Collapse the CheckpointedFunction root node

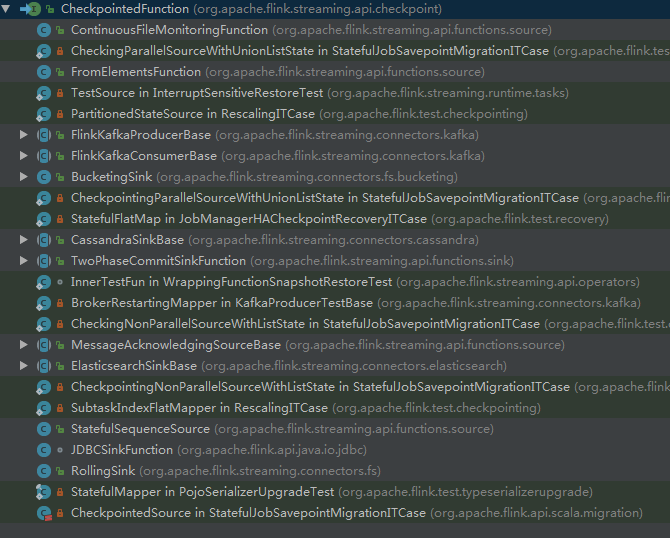point(6,9)
